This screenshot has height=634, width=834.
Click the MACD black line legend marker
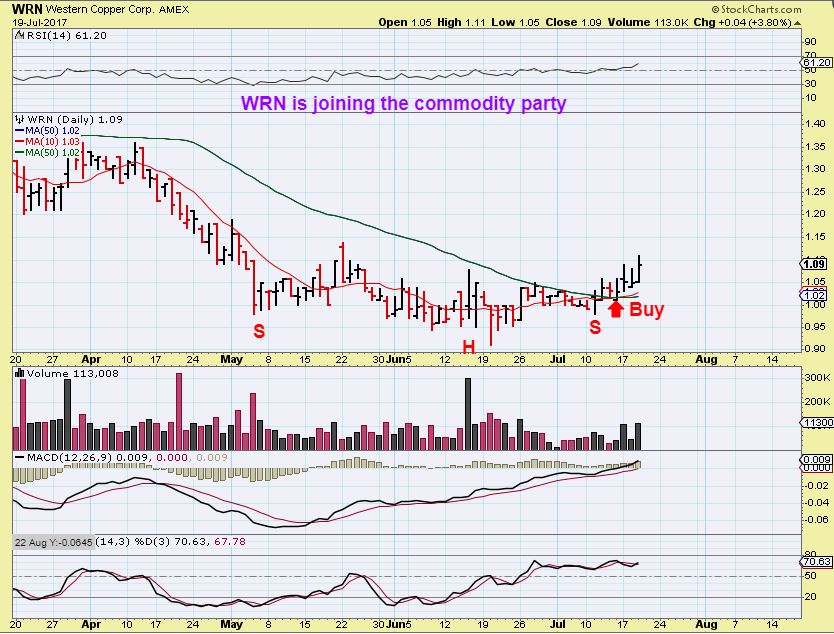pos(19,457)
